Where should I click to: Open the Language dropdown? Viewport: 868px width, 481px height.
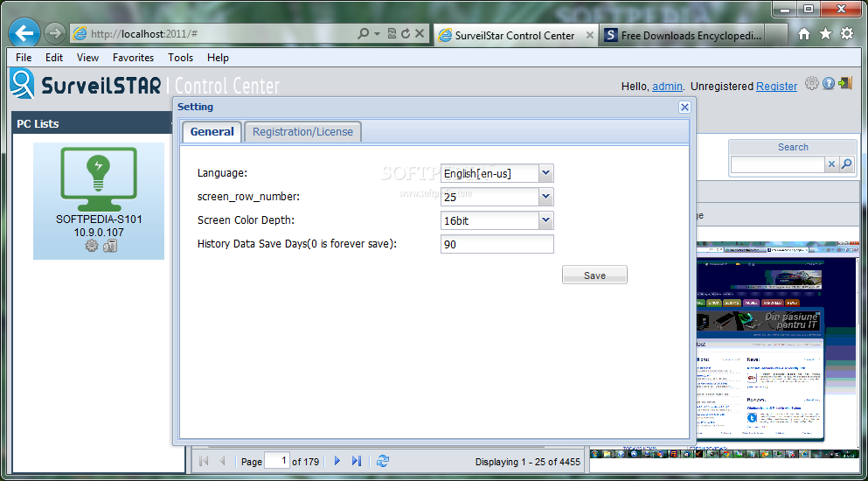click(545, 173)
